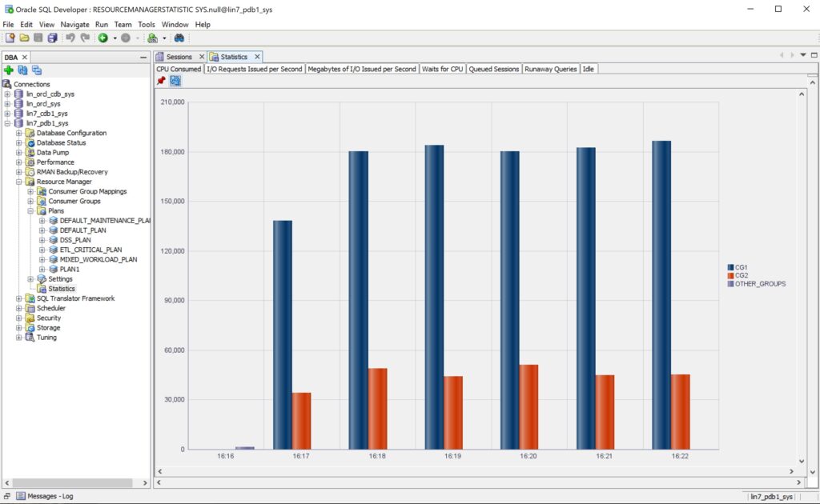Screen dimensions: 820x504
Task: Click the Save All toolbar icon
Action: point(52,38)
